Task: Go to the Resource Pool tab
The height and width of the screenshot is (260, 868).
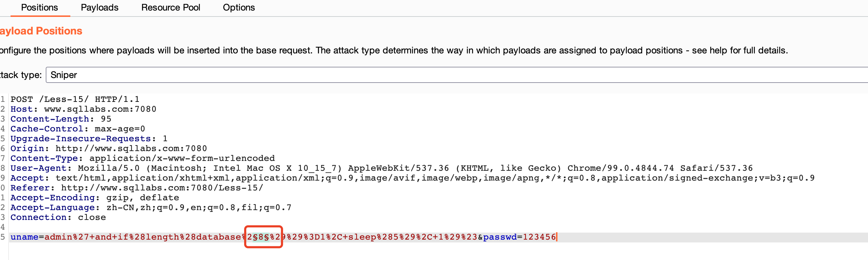Action: (171, 8)
